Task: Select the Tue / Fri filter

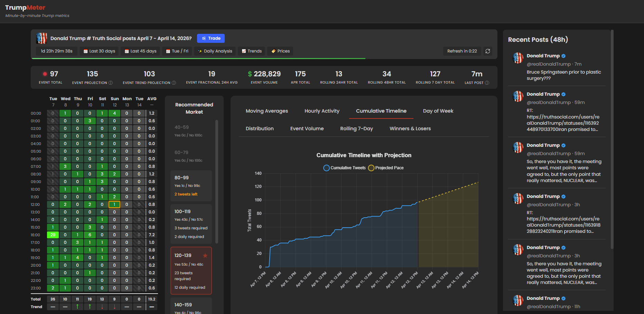Action: [177, 51]
